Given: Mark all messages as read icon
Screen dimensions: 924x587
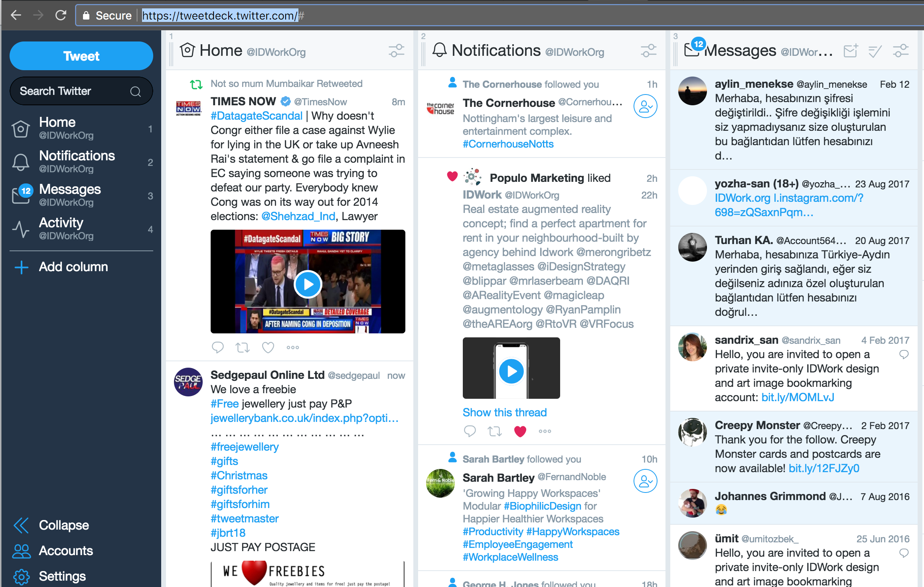Looking at the screenshot, I should click(875, 51).
